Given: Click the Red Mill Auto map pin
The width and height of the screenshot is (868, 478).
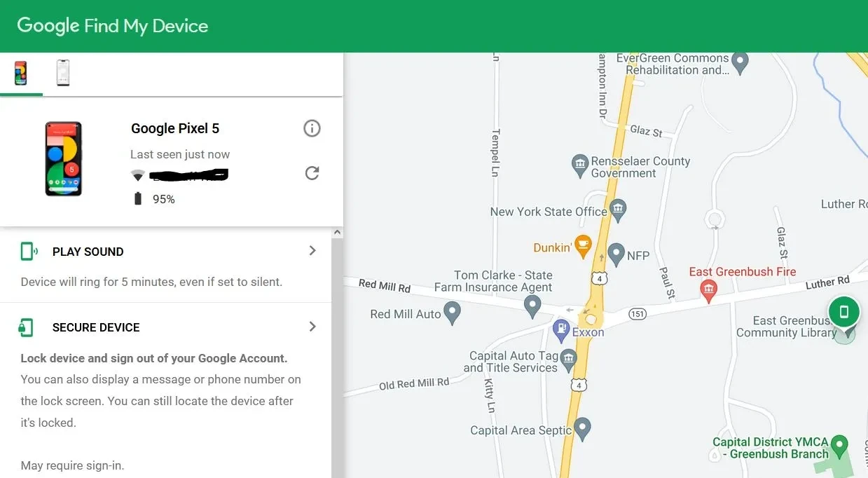Looking at the screenshot, I should tap(453, 313).
